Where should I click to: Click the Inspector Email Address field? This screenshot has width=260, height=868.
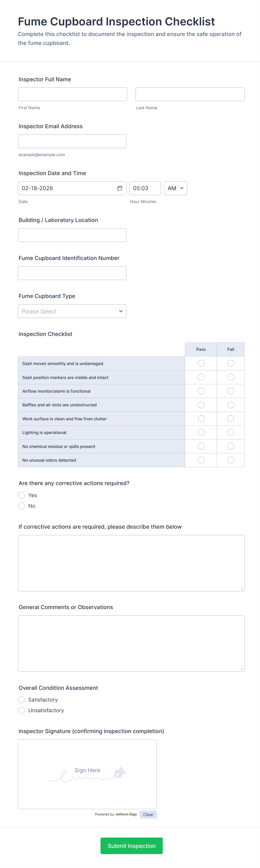tap(72, 141)
